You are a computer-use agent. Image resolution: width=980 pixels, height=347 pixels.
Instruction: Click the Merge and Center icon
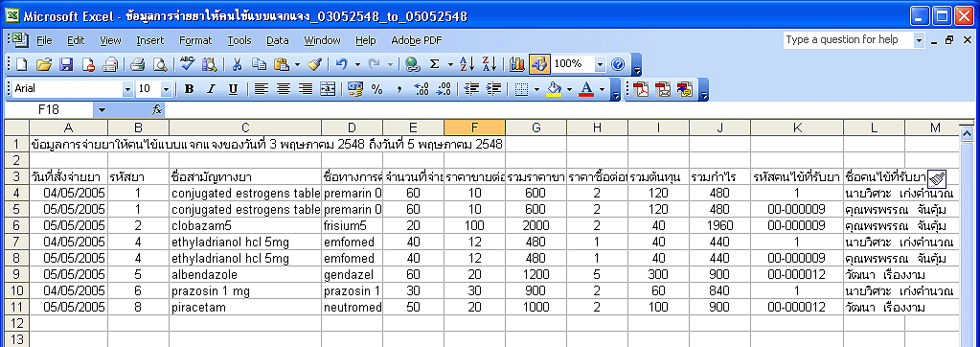(x=328, y=89)
